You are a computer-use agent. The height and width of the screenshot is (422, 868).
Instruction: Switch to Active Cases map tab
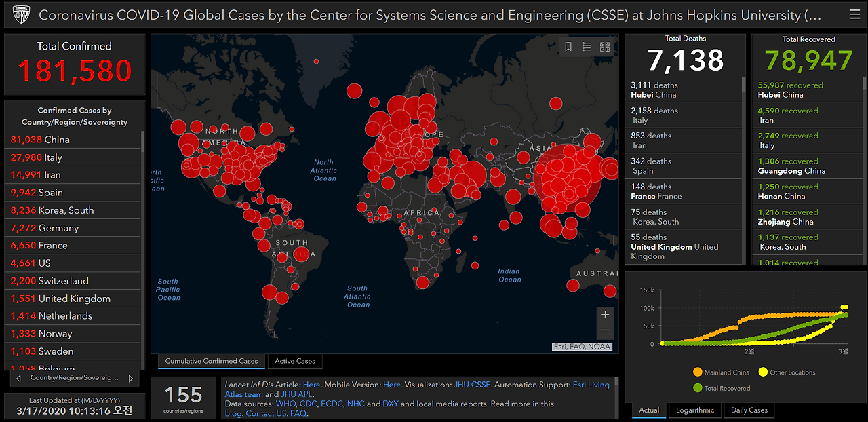click(x=295, y=361)
